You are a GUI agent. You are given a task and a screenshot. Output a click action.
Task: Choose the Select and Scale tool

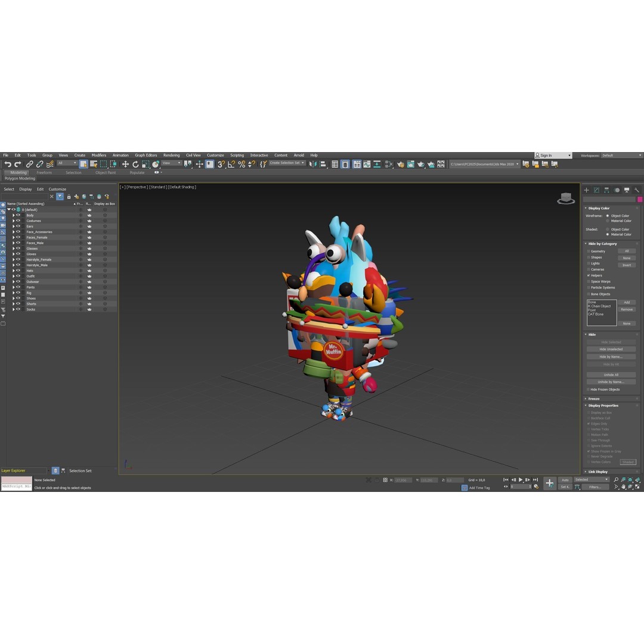(145, 165)
